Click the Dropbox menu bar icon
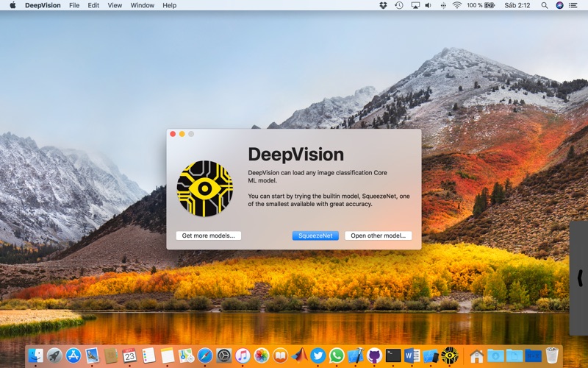588x368 pixels. coord(383,5)
